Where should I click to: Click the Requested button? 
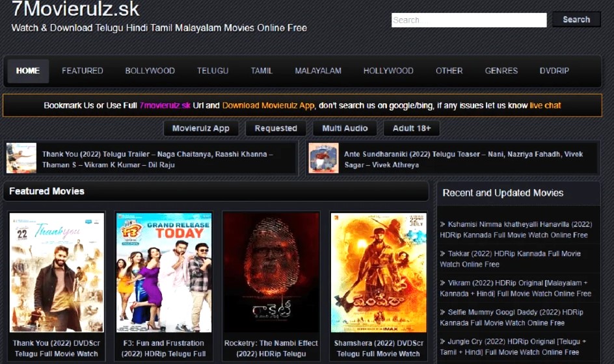click(276, 129)
